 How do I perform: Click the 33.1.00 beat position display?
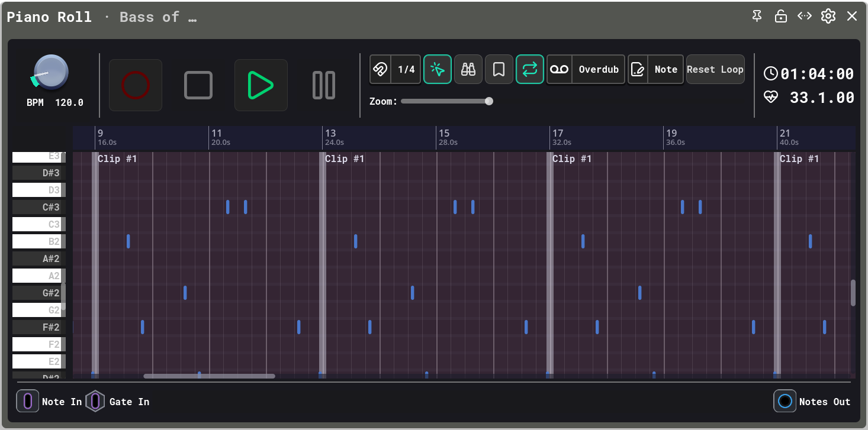pos(822,98)
